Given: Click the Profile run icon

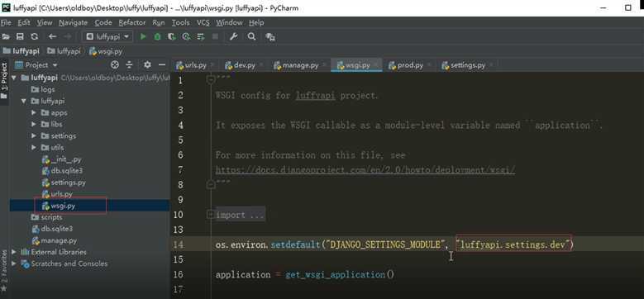Looking at the screenshot, I should pyautogui.click(x=186, y=37).
